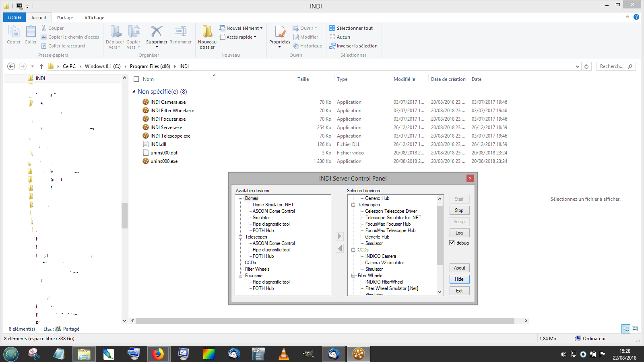Switch to the Accueil tab
Image resolution: width=644 pixels, height=362 pixels.
coord(39,18)
